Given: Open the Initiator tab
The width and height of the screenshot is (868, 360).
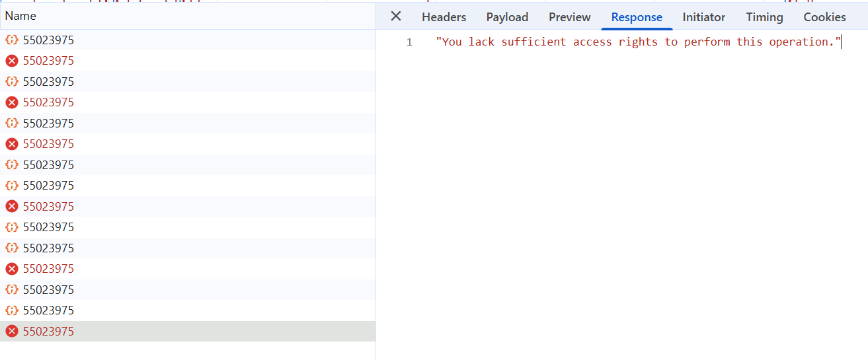Looking at the screenshot, I should [x=703, y=17].
